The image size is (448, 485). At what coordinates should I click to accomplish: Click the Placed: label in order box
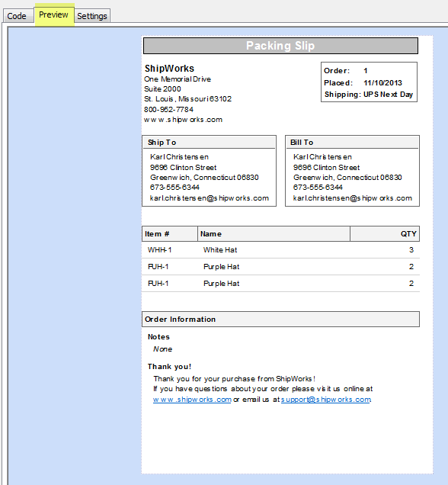pyautogui.click(x=338, y=83)
